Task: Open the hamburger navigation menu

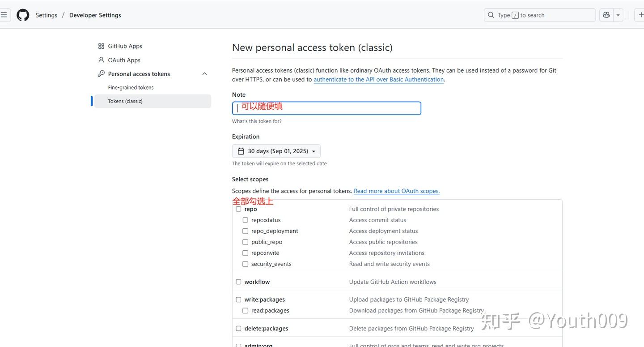Action: [x=4, y=15]
